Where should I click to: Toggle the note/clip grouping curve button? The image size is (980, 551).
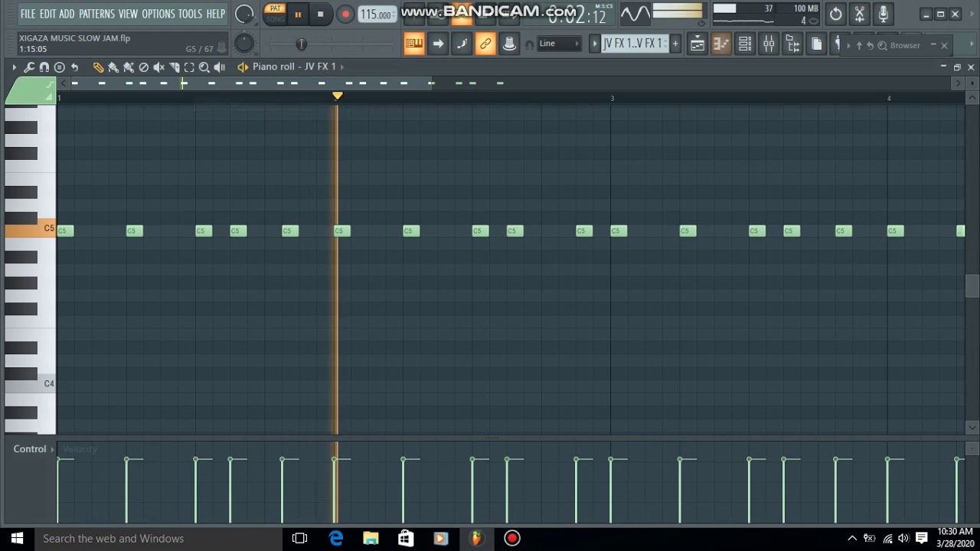pyautogui.click(x=462, y=44)
